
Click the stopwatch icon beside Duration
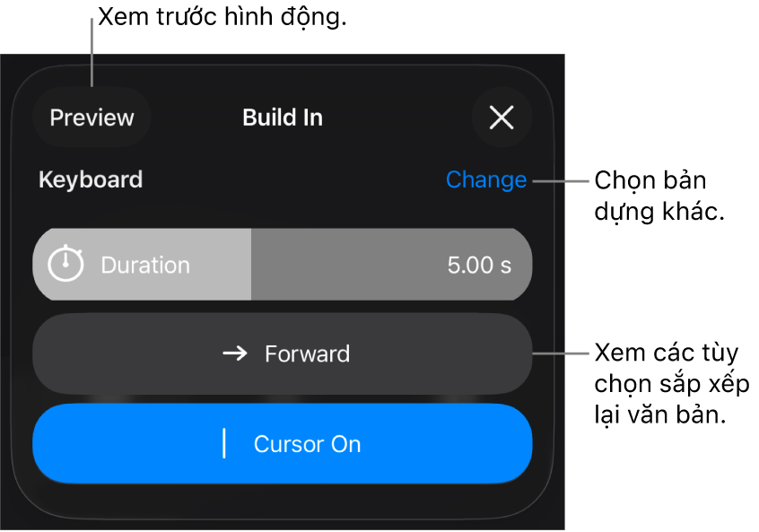tap(65, 265)
